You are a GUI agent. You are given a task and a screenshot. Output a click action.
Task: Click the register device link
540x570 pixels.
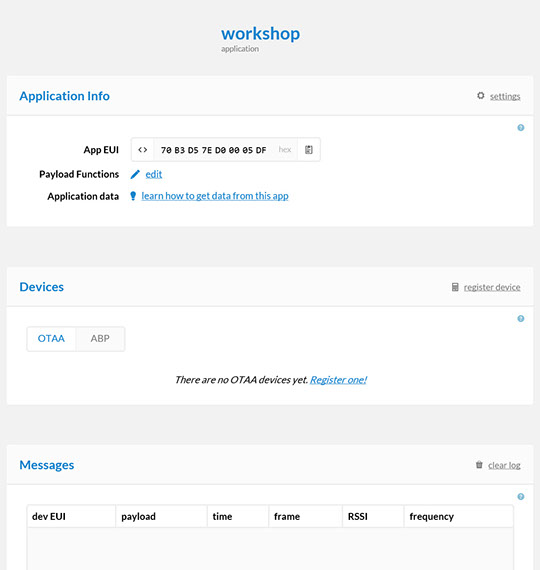point(492,287)
